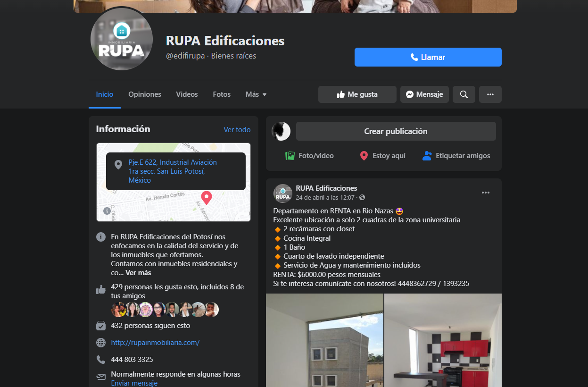Click the globe website icon

101,343
